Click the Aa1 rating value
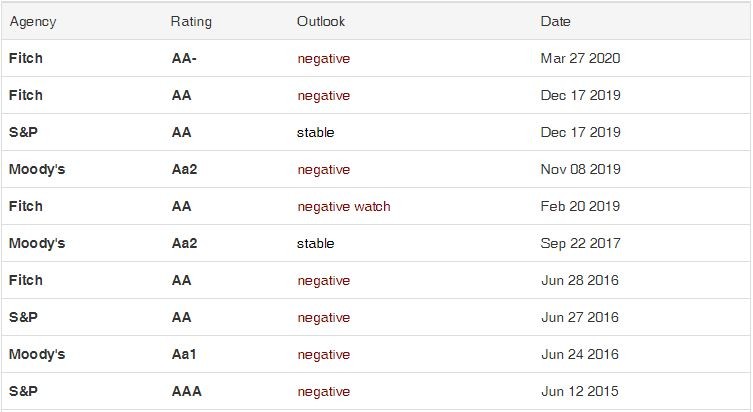 pyautogui.click(x=184, y=354)
